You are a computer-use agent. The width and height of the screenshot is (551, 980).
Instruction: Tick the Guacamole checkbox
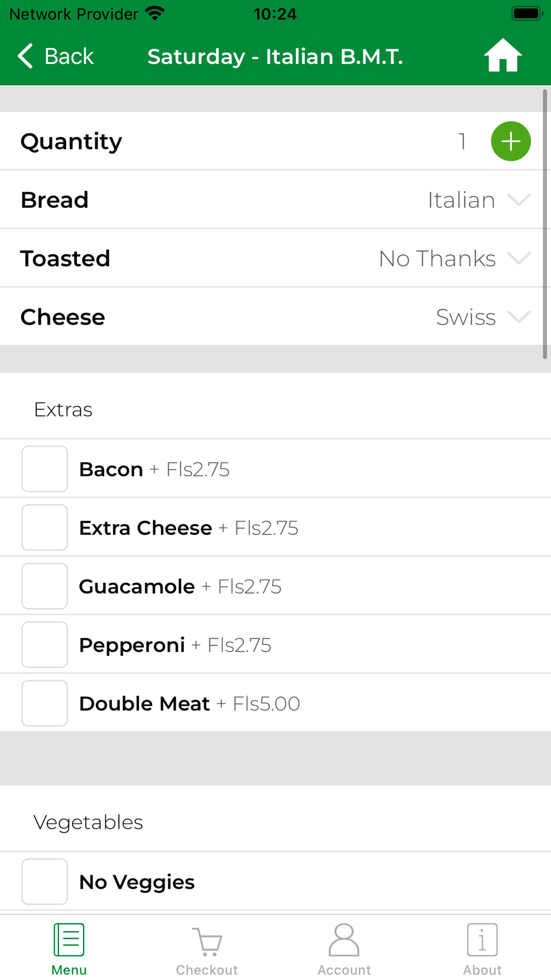tap(45, 586)
